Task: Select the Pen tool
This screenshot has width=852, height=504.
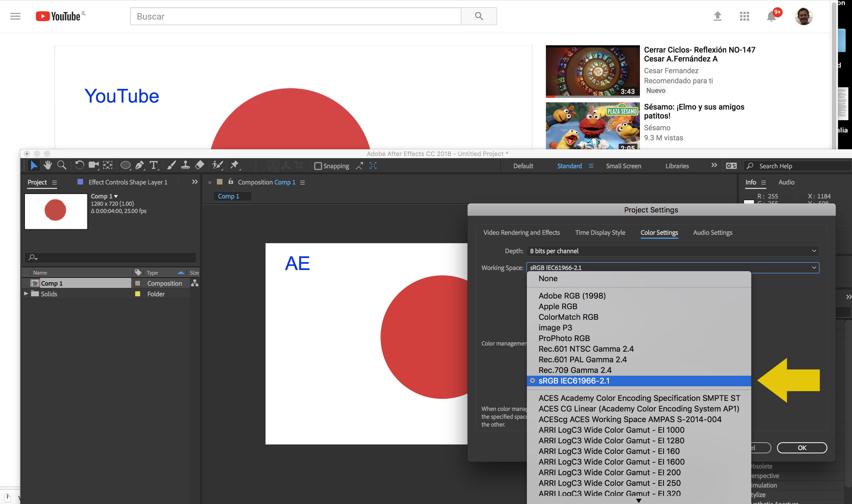Action: (x=139, y=165)
